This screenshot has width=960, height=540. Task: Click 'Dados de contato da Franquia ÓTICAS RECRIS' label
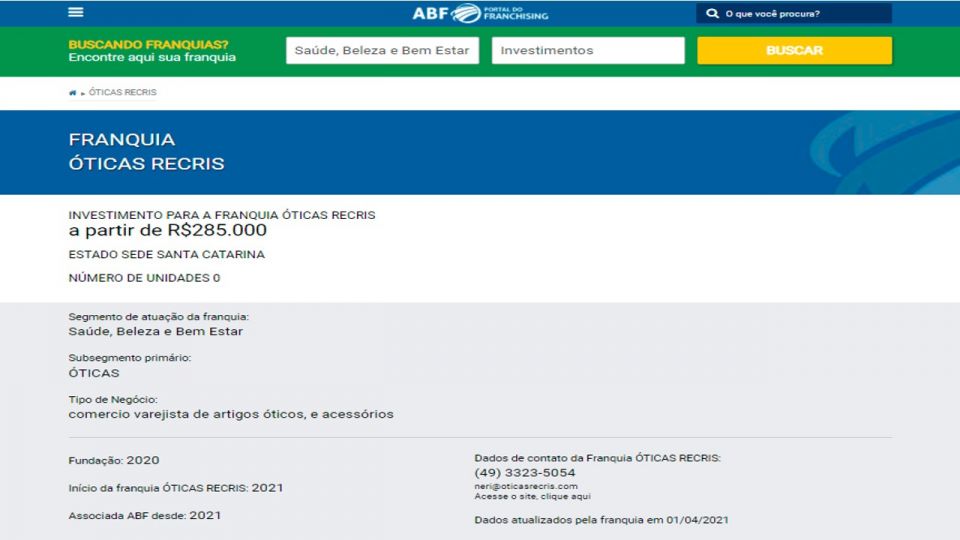(598, 458)
